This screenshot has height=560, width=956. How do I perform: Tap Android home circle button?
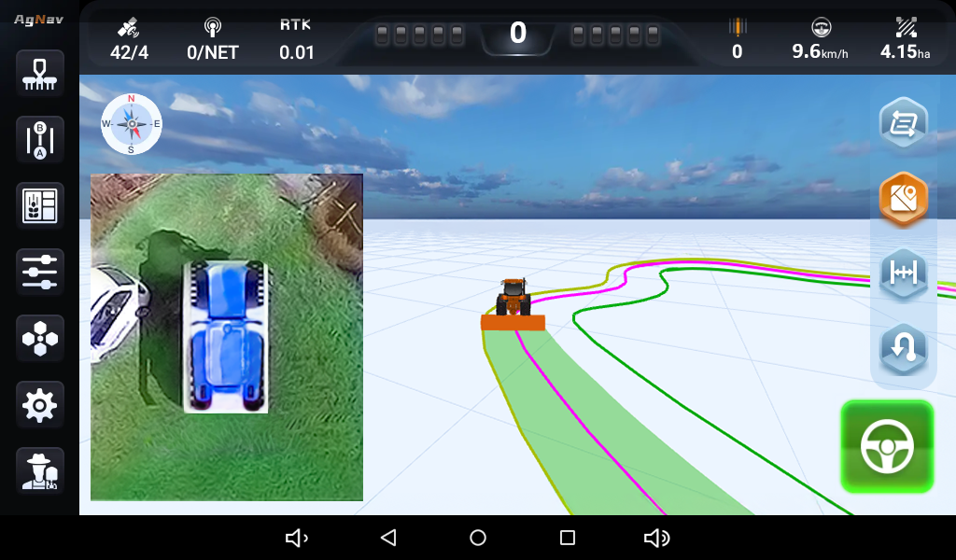pos(478,538)
